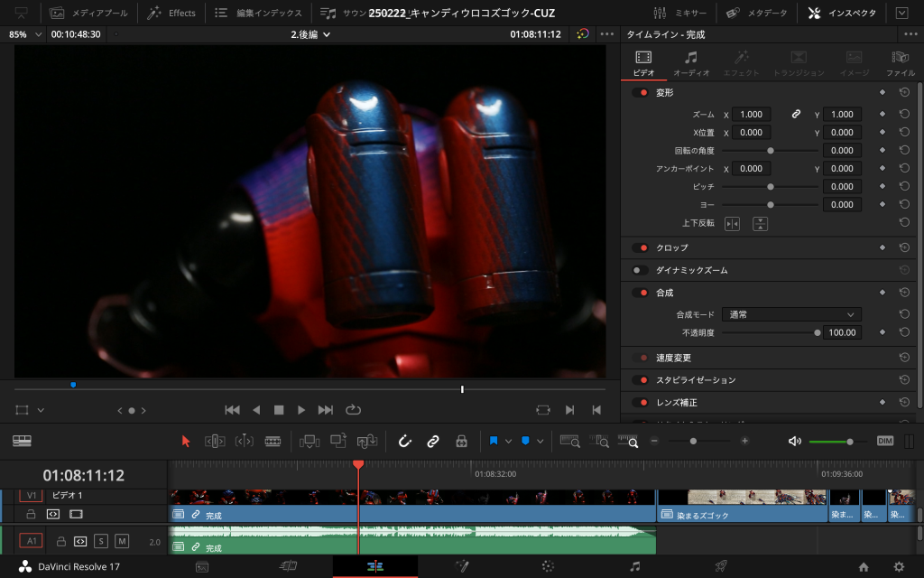
Task: Activate the Blade edit mode tool
Action: pyautogui.click(x=273, y=441)
